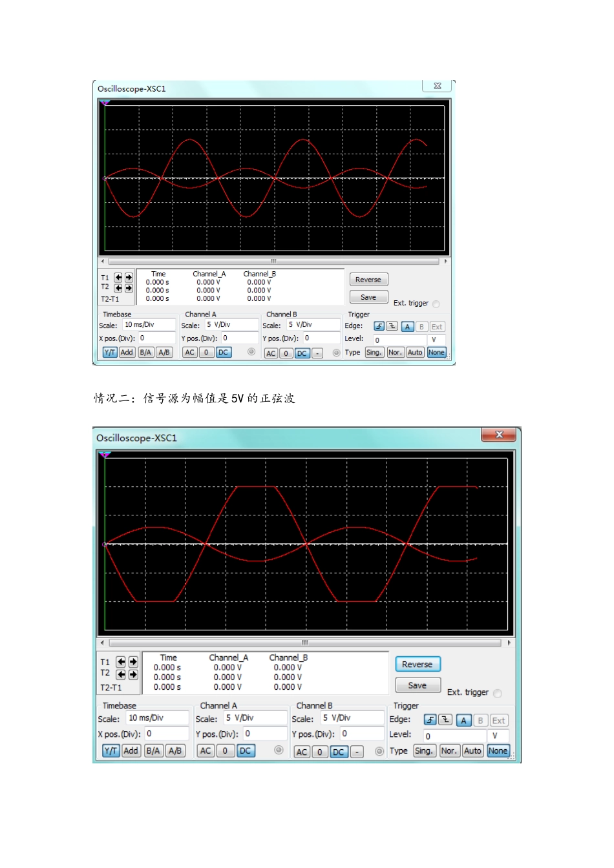Click scrollbar right arrow in top oscilloscope

pos(445,262)
